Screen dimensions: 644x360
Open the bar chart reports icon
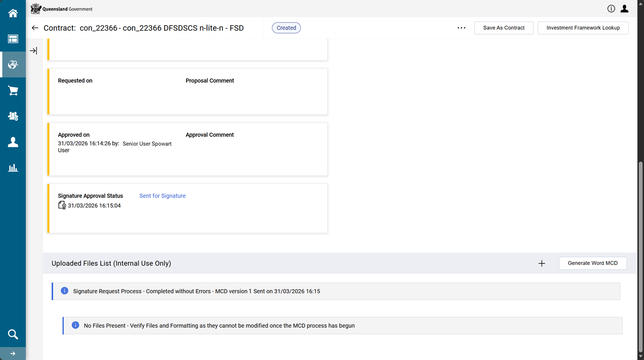[13, 168]
